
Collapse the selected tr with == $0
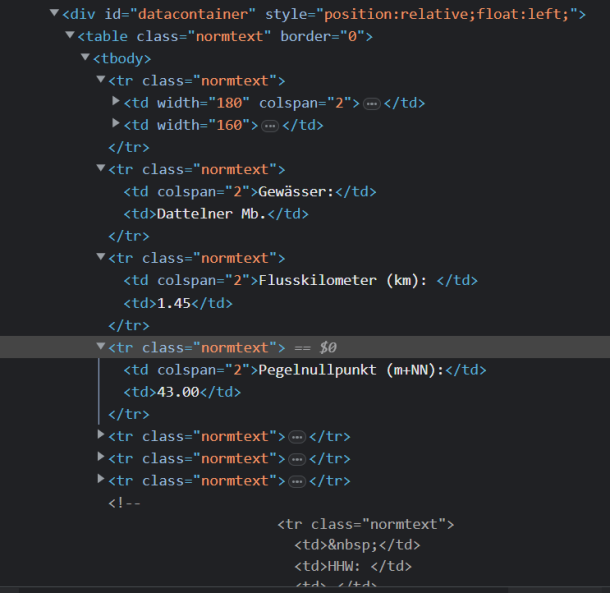101,347
